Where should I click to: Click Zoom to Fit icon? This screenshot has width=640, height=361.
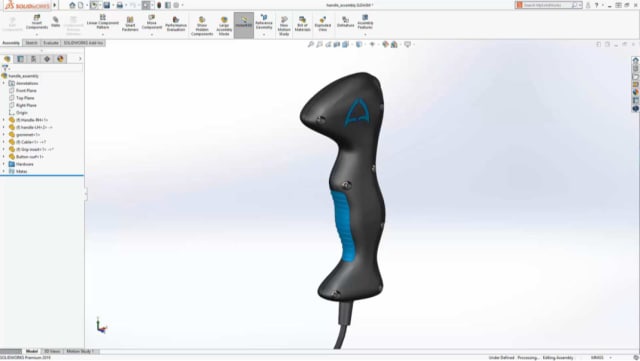point(311,44)
